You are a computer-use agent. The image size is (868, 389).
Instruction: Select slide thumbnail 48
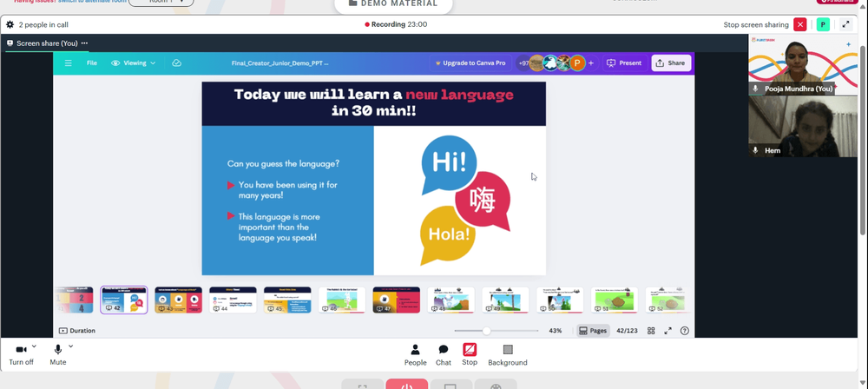451,300
